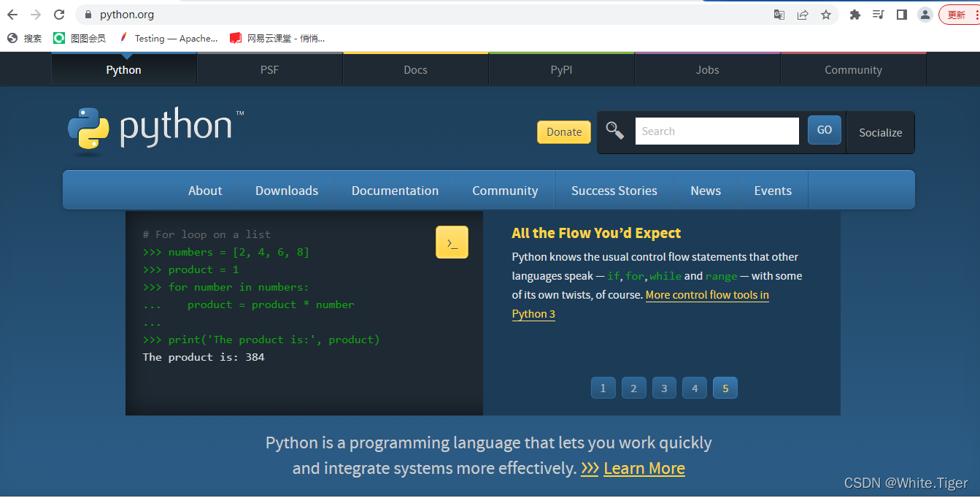Click the red update button in Chrome
The width and height of the screenshot is (980, 498).
[958, 15]
